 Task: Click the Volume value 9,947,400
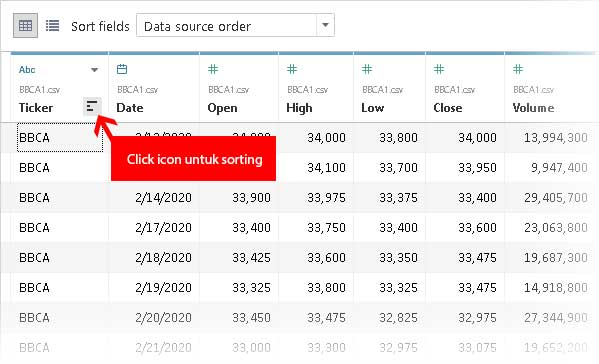(x=559, y=168)
